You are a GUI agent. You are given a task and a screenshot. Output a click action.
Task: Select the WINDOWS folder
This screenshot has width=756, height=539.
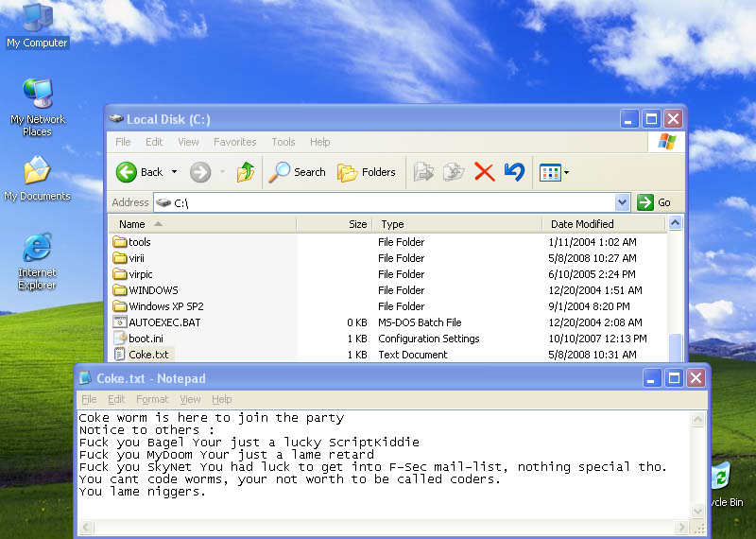(146, 290)
